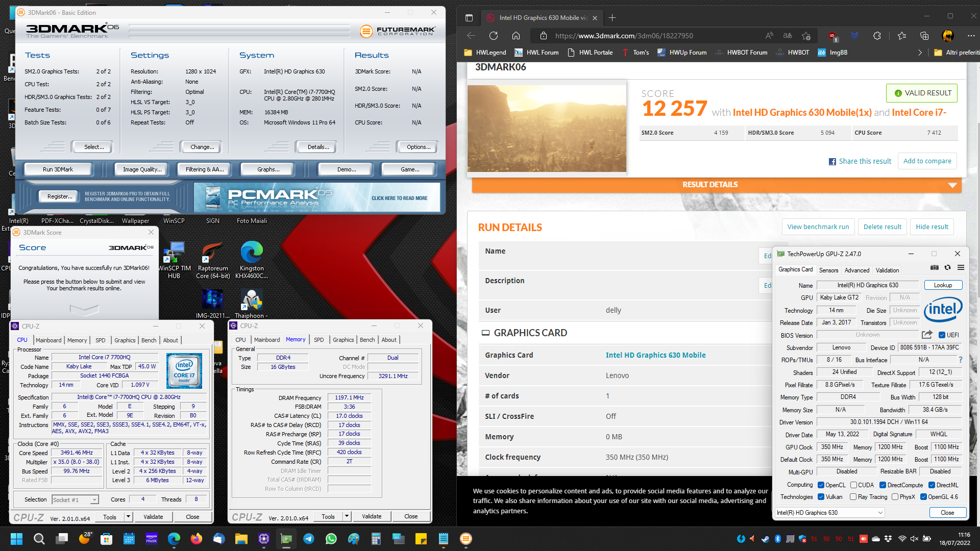This screenshot has width=980, height=551.
Task: Open Edge favorites star list icon
Action: pyautogui.click(x=902, y=36)
